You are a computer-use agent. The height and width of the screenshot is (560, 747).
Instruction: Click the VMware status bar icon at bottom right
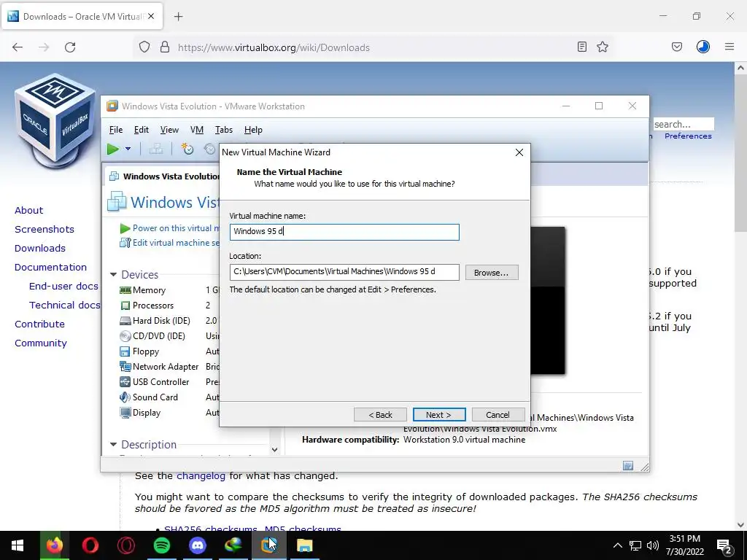coord(628,466)
